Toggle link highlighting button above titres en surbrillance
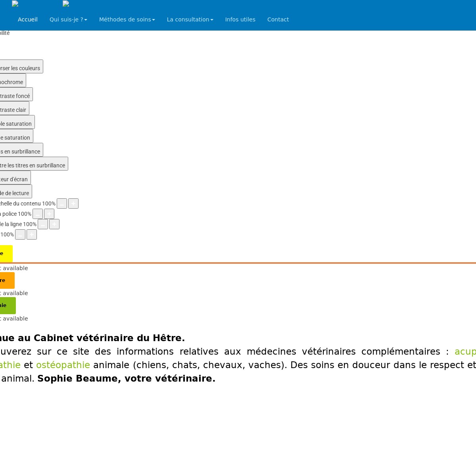 pyautogui.click(x=21, y=150)
